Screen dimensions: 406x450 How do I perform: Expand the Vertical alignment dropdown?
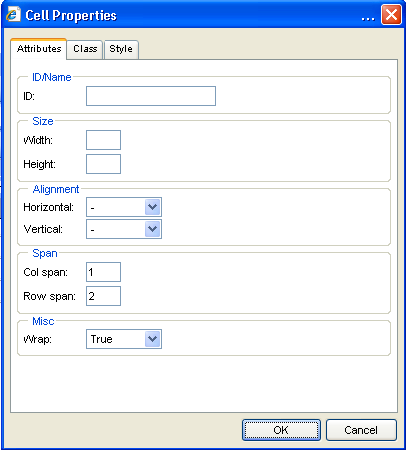click(124, 229)
